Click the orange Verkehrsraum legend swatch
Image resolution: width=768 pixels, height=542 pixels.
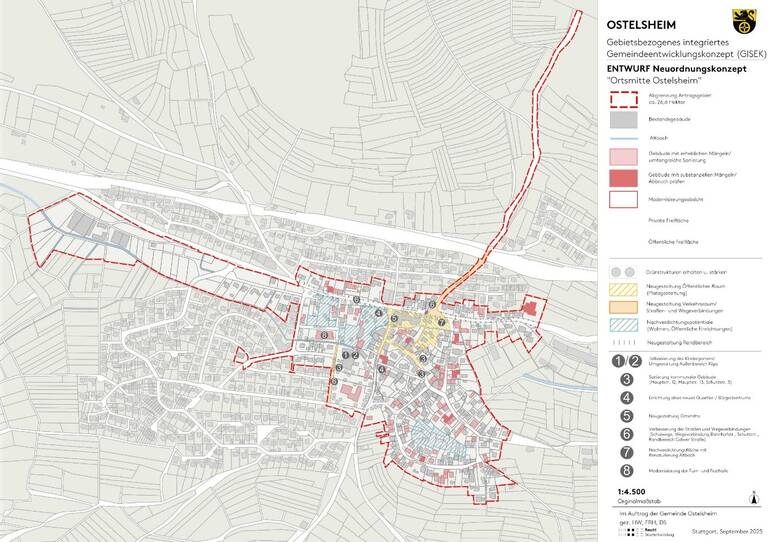[624, 307]
